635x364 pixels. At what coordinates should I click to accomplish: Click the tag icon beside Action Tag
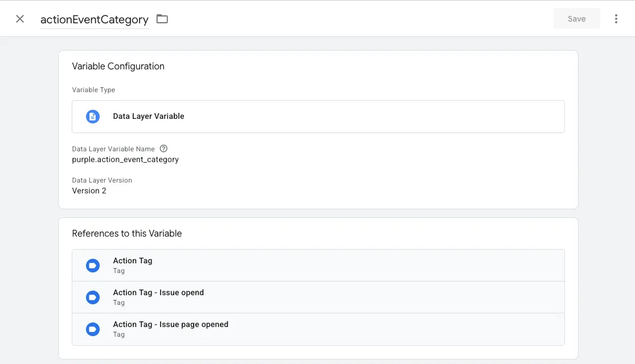click(93, 266)
